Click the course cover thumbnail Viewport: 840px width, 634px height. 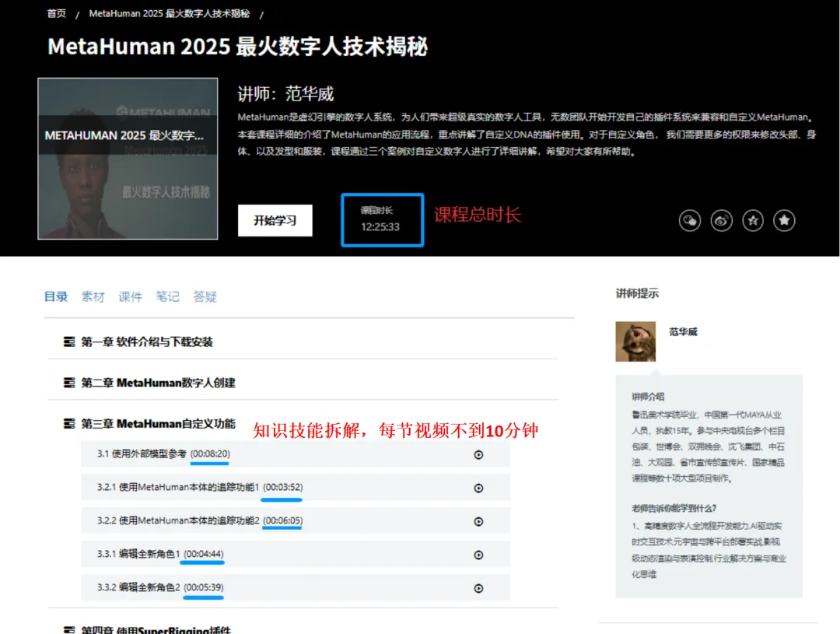128,159
